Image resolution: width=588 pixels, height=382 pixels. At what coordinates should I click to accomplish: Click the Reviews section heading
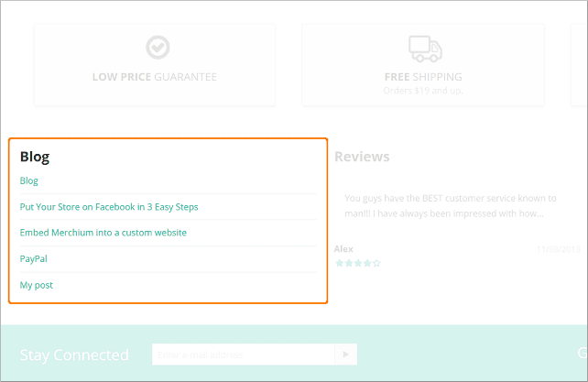pos(362,157)
